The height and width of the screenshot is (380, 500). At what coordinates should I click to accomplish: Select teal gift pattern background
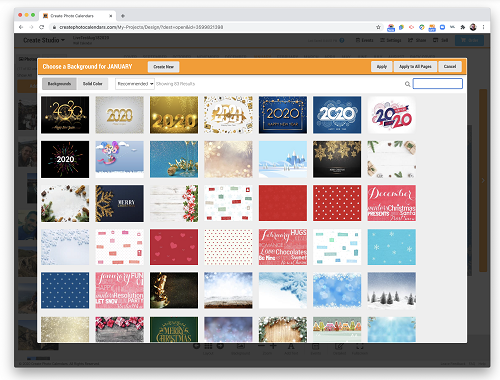pyautogui.click(x=337, y=247)
